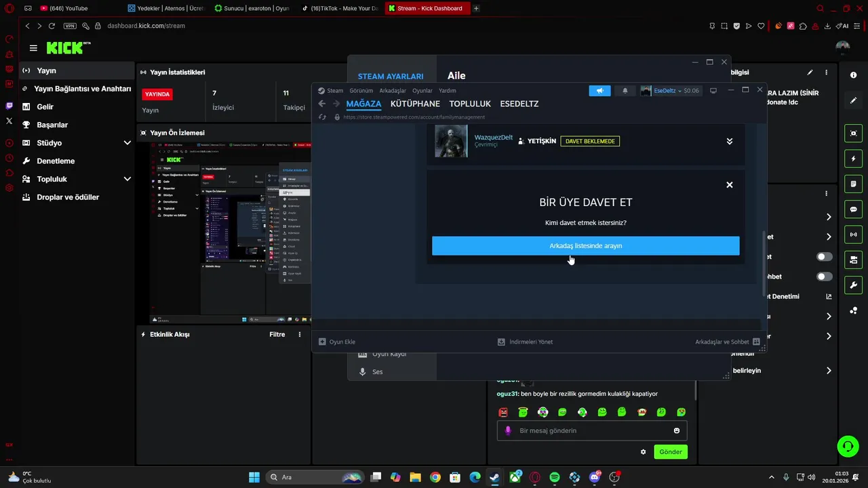This screenshot has height=488, width=868.
Task: Click pencil edit icon in right toolbar
Action: [853, 100]
